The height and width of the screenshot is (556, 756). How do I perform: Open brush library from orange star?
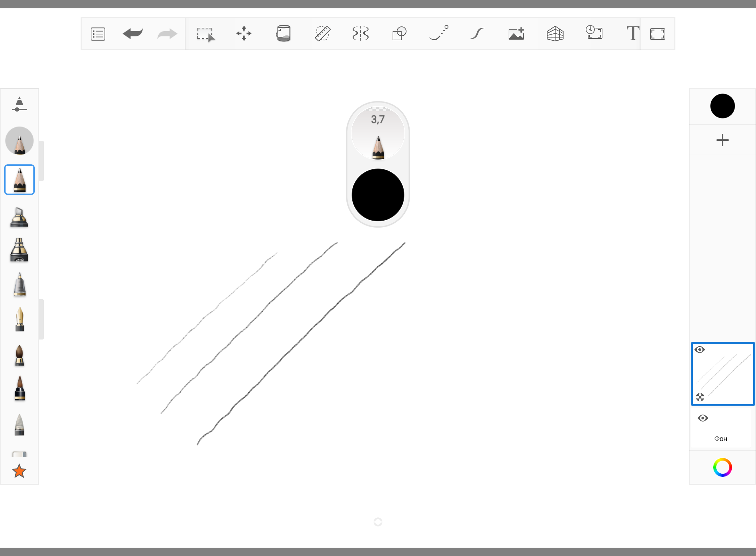[x=19, y=471]
